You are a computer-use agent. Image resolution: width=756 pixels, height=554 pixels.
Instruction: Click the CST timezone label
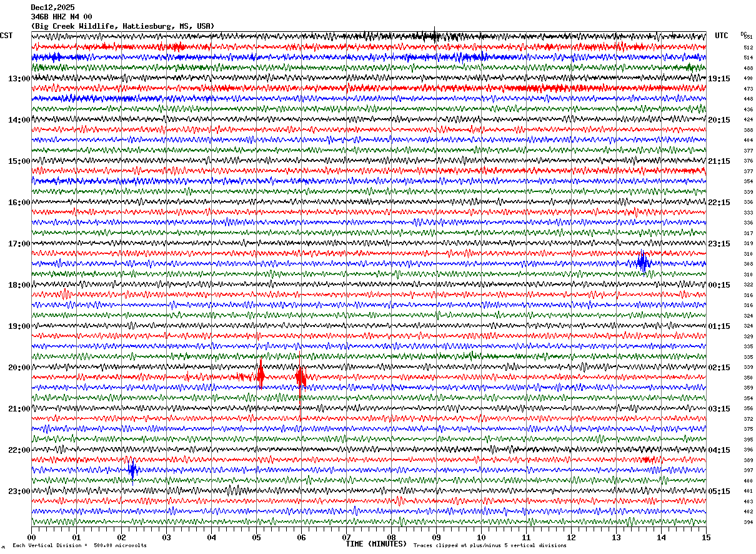click(6, 36)
